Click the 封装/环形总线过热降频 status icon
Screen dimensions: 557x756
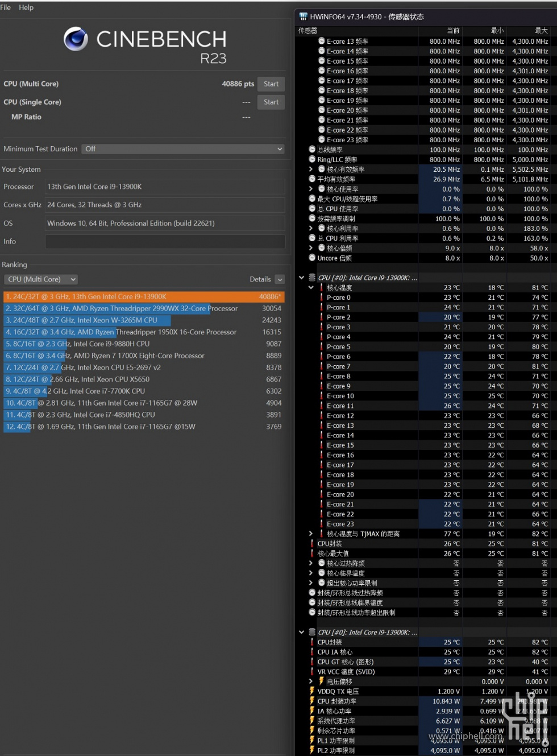pyautogui.click(x=312, y=593)
